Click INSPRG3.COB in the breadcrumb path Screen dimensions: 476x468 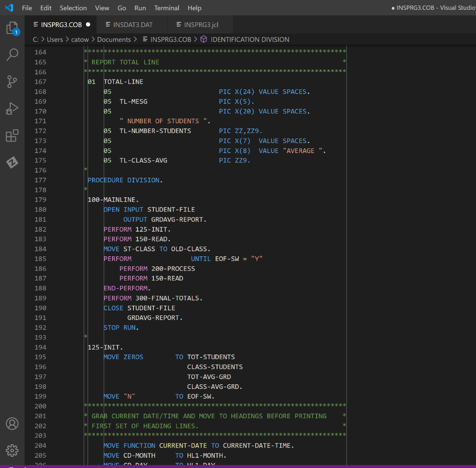pyautogui.click(x=171, y=40)
